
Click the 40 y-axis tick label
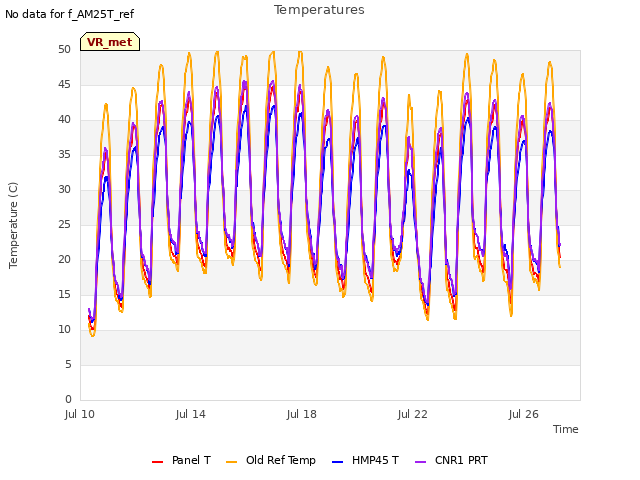(64, 120)
